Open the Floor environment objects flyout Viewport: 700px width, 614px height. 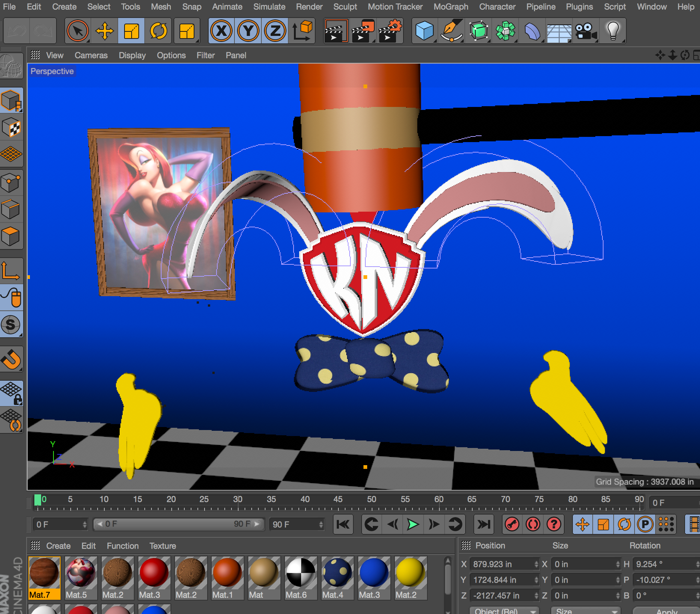559,31
